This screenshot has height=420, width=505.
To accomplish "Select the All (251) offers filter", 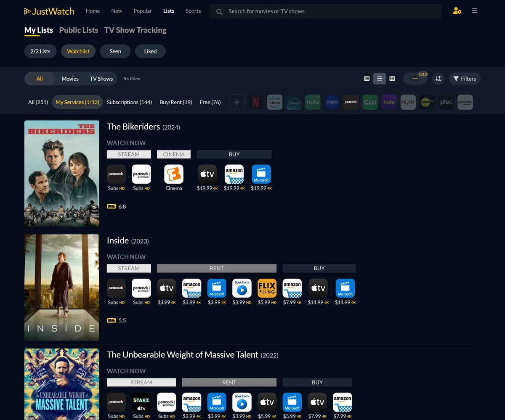I will click(38, 102).
